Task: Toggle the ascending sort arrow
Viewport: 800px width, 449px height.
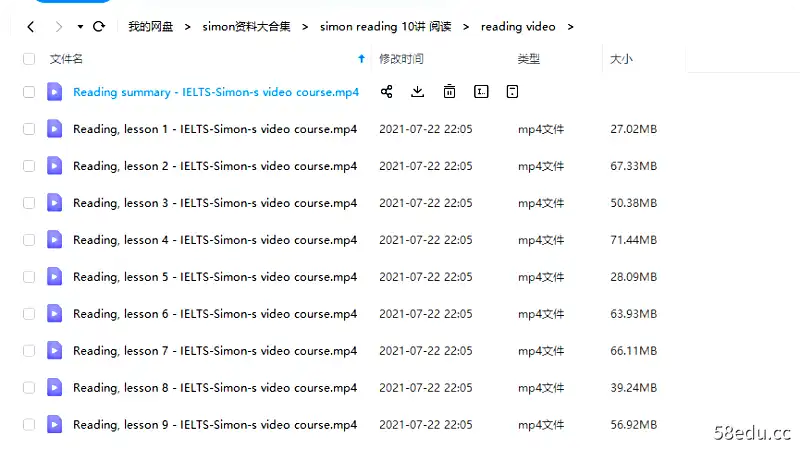Action: point(361,59)
